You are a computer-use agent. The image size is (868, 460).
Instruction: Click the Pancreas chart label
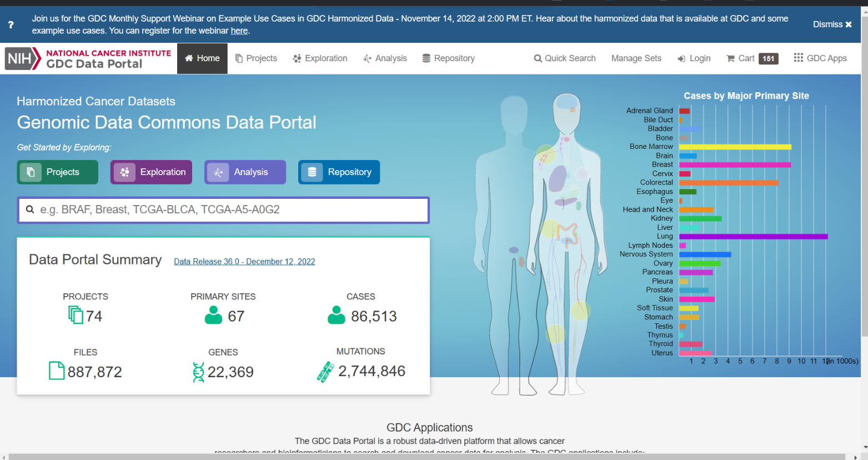click(x=658, y=272)
